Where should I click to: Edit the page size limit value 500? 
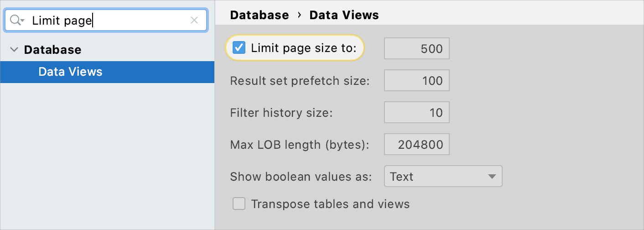[x=416, y=49]
